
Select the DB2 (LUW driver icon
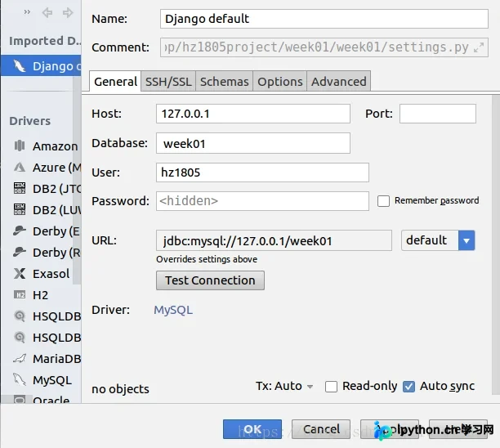pyautogui.click(x=20, y=209)
